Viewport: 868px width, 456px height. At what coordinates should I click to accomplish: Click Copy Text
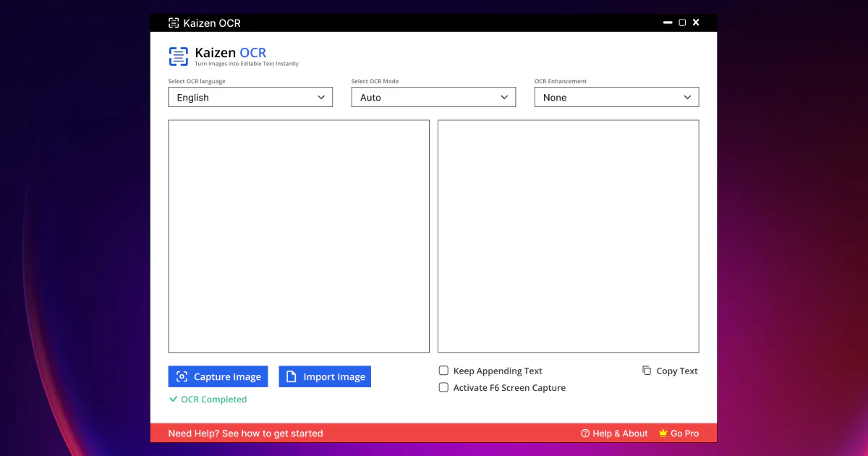point(670,371)
